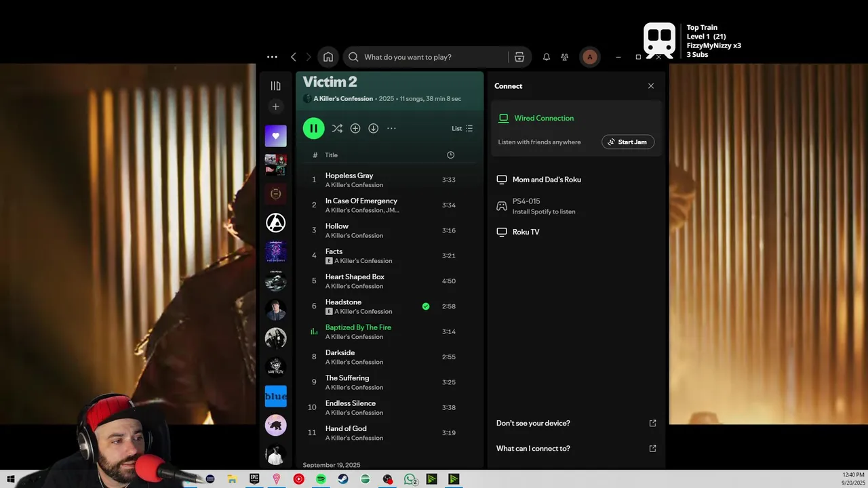The width and height of the screenshot is (868, 488).
Task: Launch Epic Games from the taskbar
Action: tap(254, 479)
